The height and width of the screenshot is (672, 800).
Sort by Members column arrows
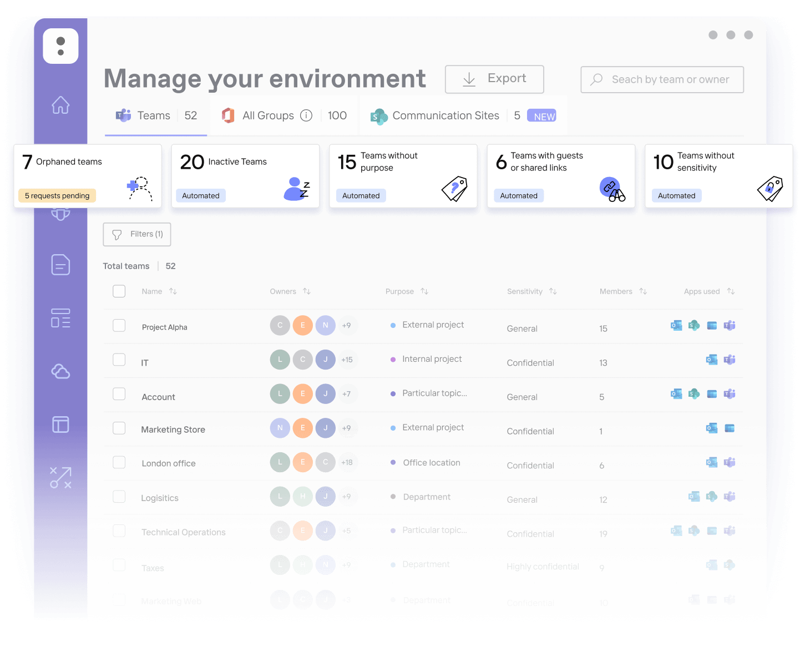coord(643,291)
